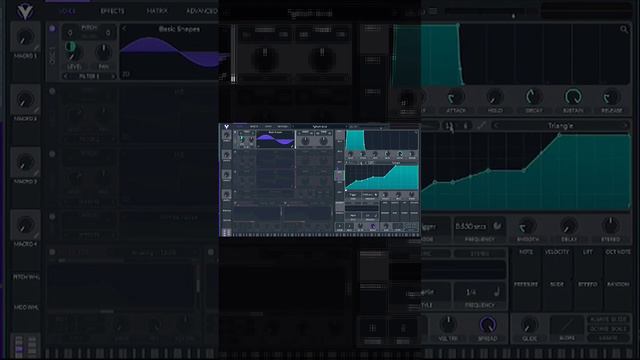Viewport: 640px width, 360px height.
Task: Click the VELOCITY modulation source
Action: (x=557, y=252)
